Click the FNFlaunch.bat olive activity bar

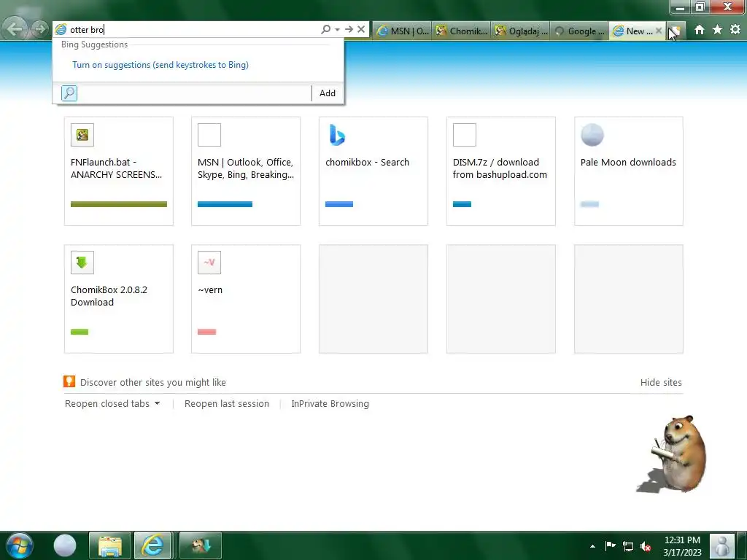pyautogui.click(x=119, y=204)
